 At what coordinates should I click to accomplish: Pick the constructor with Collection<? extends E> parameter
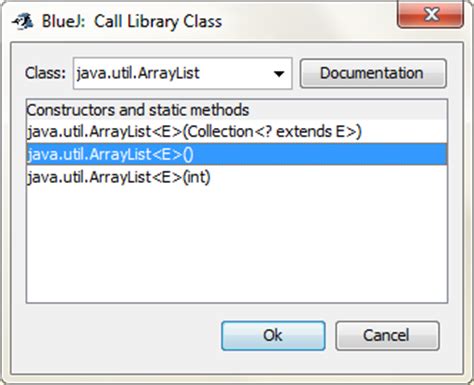tap(237, 132)
